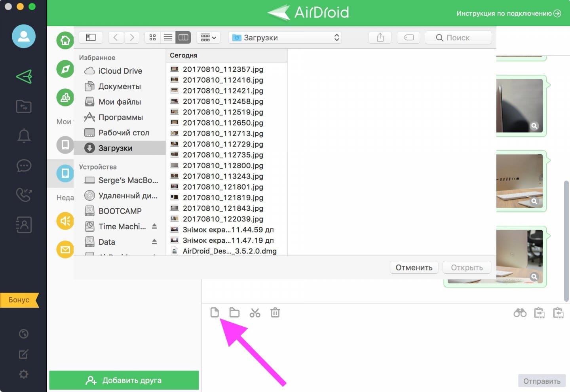The width and height of the screenshot is (570, 392).
Task: Open the user profile avatar
Action: (x=24, y=36)
